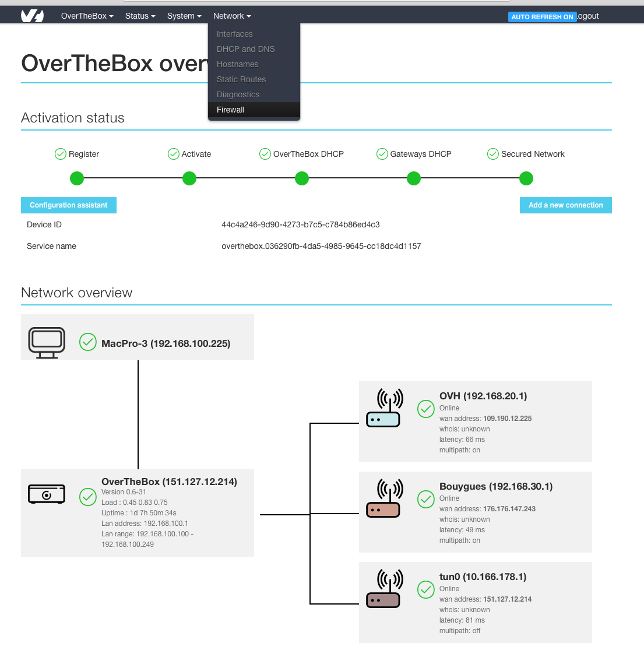Open Static Routes from the Network menu
This screenshot has width=644, height=671.
click(x=241, y=79)
